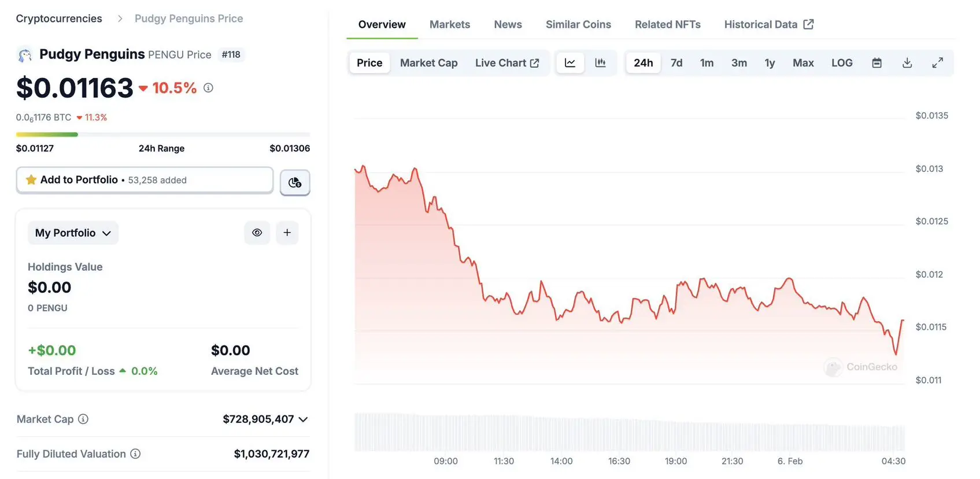Expand the Market Cap value chevron
Viewport: 980px width, 479px height.
(304, 419)
